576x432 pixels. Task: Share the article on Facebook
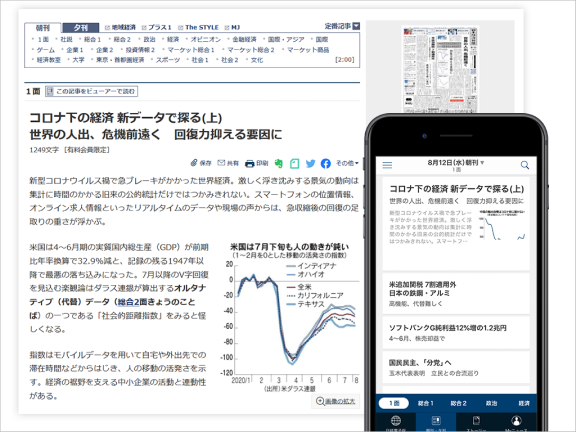tap(325, 163)
